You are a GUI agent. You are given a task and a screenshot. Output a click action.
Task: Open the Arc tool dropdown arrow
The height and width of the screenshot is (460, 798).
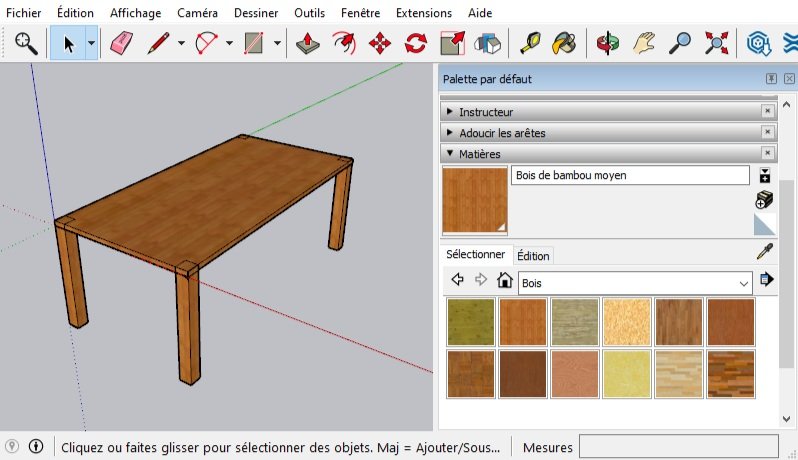[230, 43]
